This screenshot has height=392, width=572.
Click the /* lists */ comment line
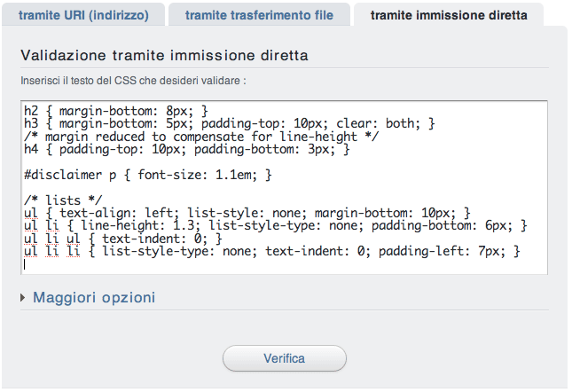[x=63, y=200]
